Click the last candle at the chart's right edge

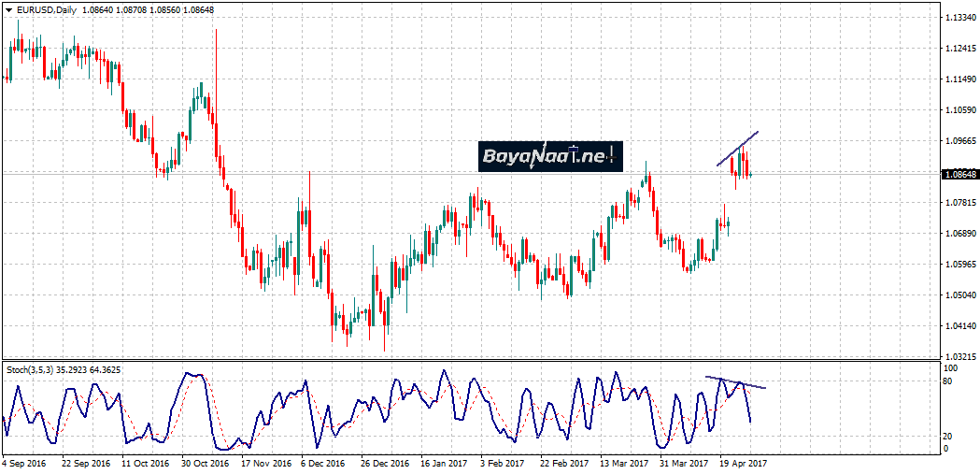(x=749, y=172)
